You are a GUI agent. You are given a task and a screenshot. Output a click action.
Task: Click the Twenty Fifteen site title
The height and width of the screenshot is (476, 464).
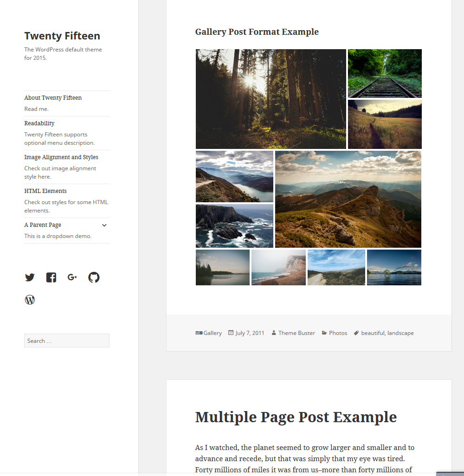click(x=62, y=36)
